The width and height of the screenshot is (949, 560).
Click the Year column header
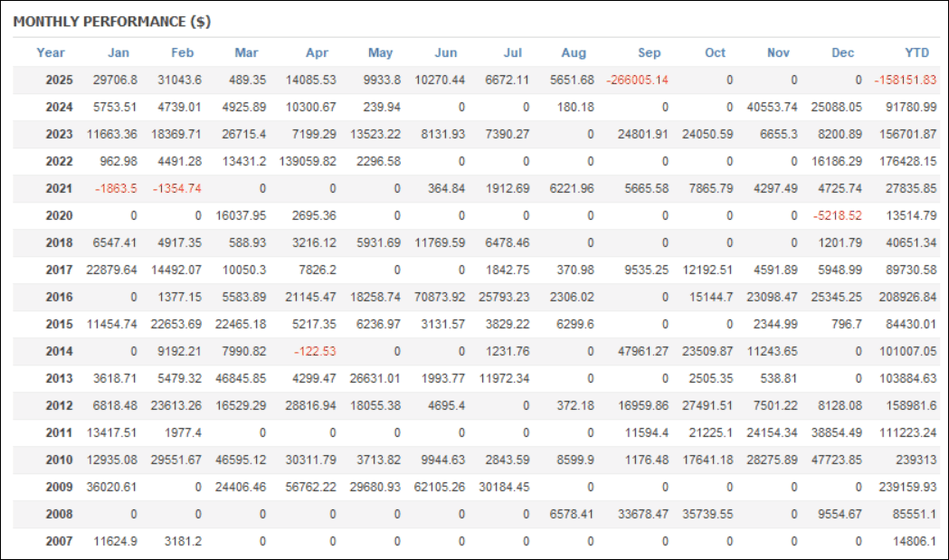pyautogui.click(x=51, y=52)
